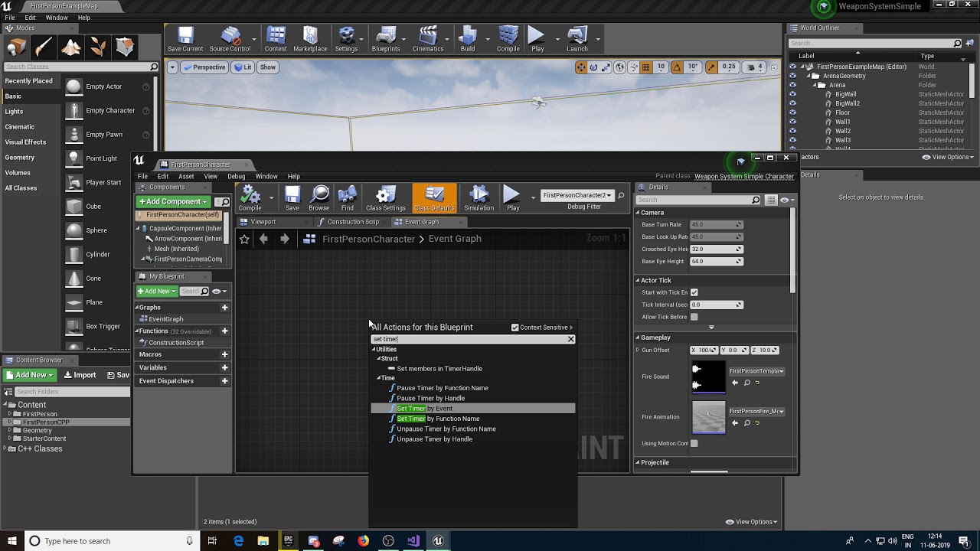Click Browse in blueprint toolbar
The width and height of the screenshot is (980, 551).
[x=319, y=198]
